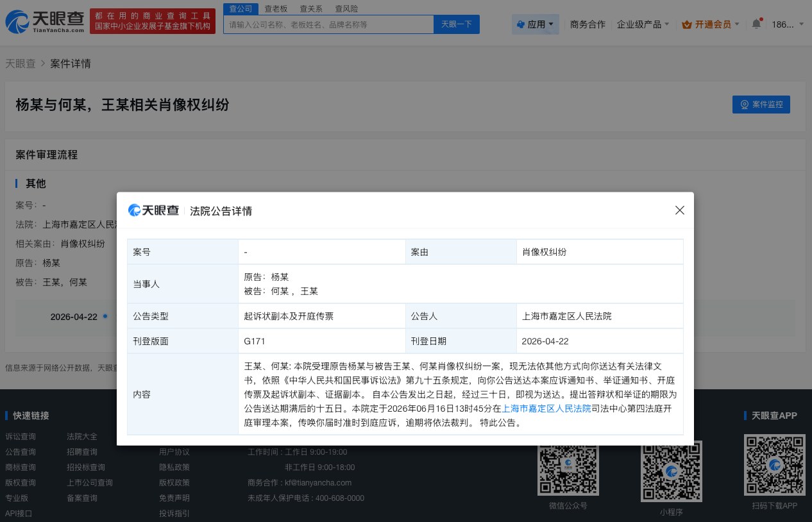Click the 小程序 QR code

[671, 471]
